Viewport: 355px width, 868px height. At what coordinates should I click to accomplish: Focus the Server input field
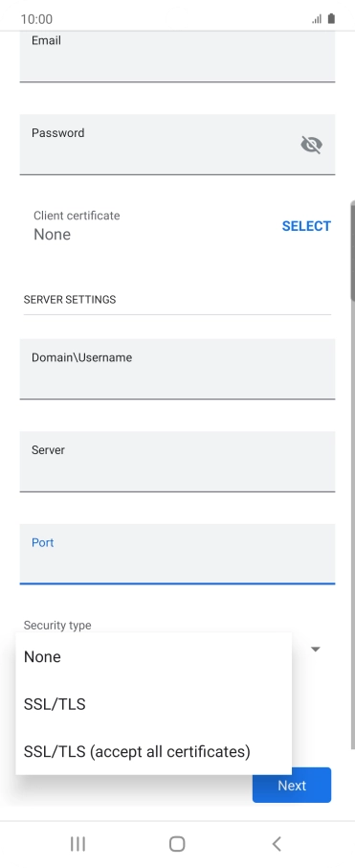(x=178, y=461)
